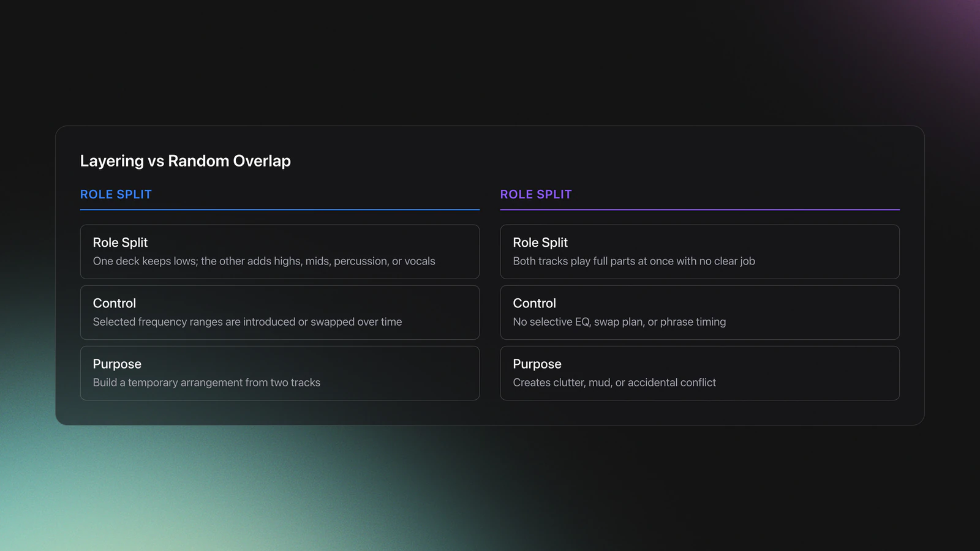Click card 'One deck keeps lows; the other adds highs'
This screenshot has height=551, width=980.
(x=280, y=252)
